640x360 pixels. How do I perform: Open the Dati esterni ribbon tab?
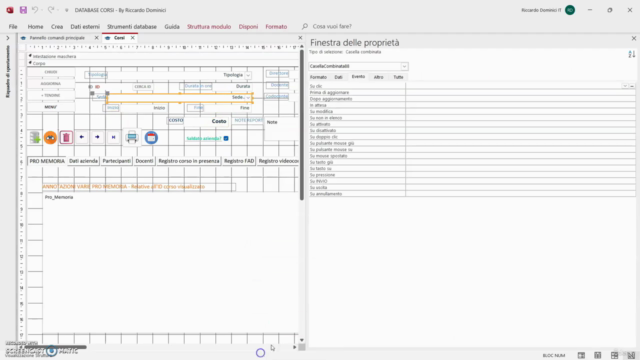(85, 27)
